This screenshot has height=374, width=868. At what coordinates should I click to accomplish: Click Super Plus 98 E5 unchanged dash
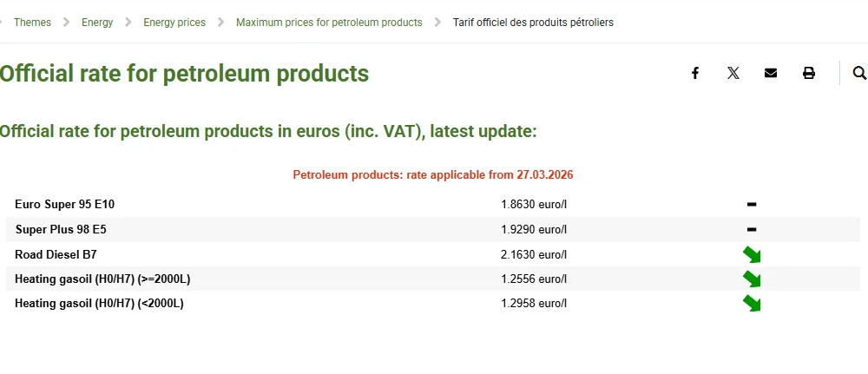pos(752,230)
